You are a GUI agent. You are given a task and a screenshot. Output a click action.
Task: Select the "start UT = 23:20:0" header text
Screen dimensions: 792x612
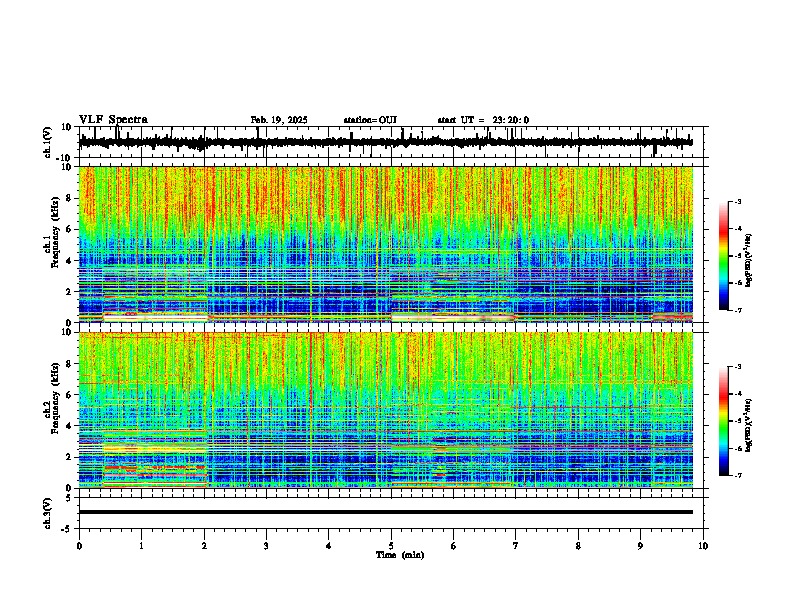[x=483, y=120]
